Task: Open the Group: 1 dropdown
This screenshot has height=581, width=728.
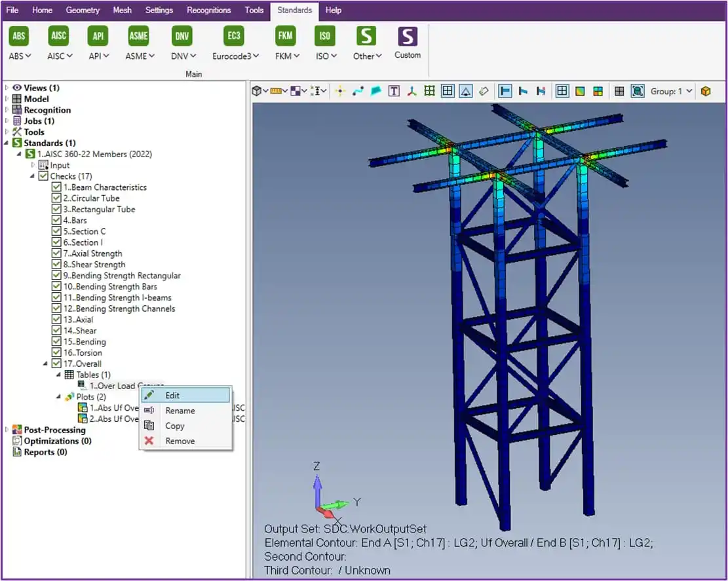Action: 672,91
